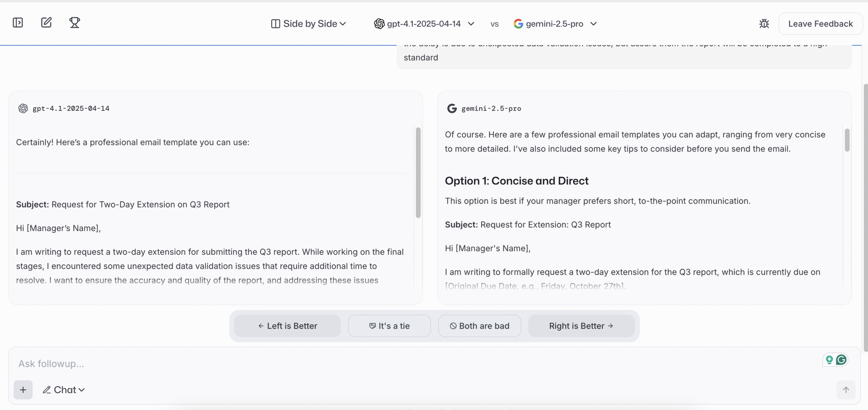Click the gpt-4.1-2025-04-14 response label

[71, 108]
